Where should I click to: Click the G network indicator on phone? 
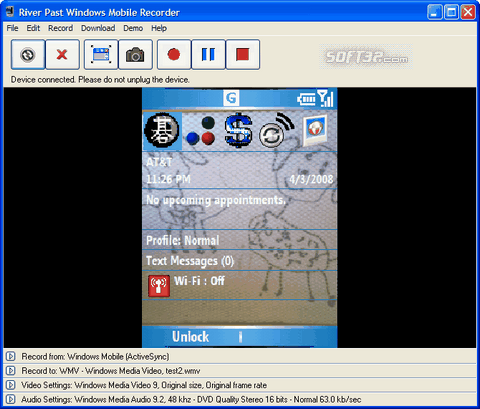click(231, 98)
